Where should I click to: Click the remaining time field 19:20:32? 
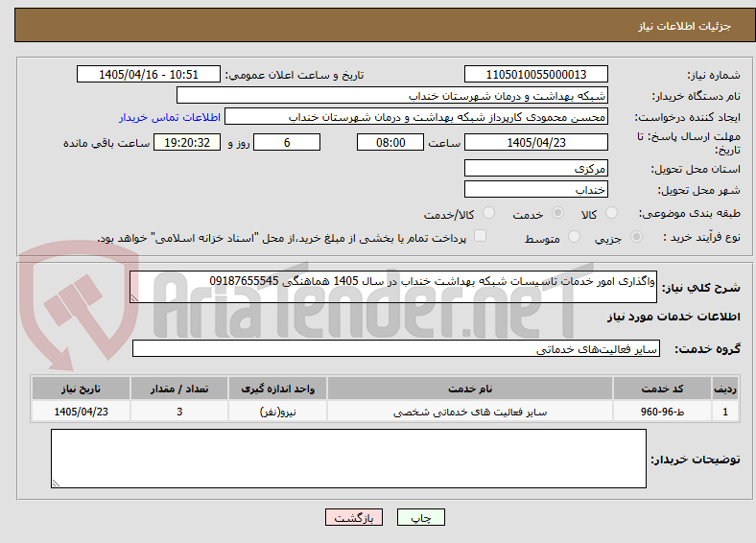point(187,142)
